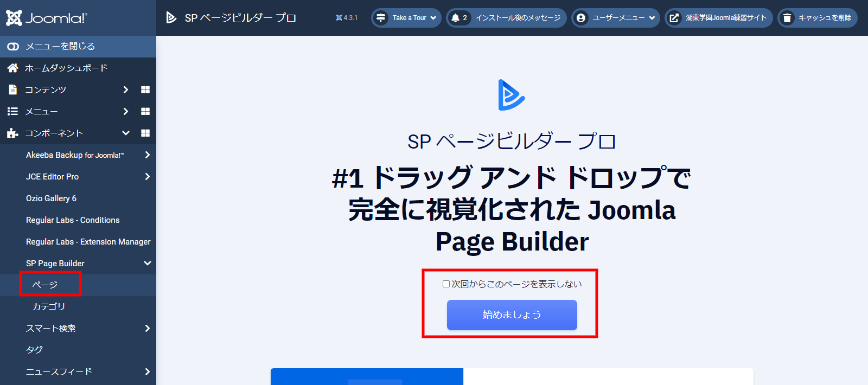Expand the Akeeba Backup submenu

pos(147,155)
